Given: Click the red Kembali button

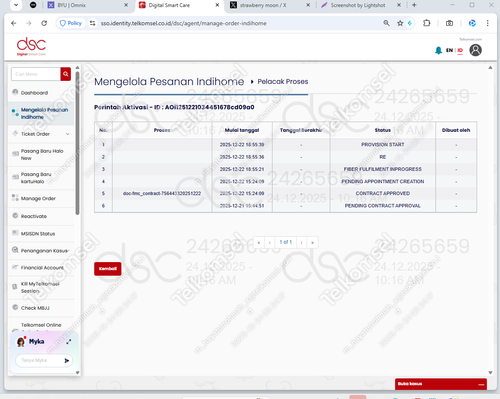Looking at the screenshot, I should click(x=108, y=269).
